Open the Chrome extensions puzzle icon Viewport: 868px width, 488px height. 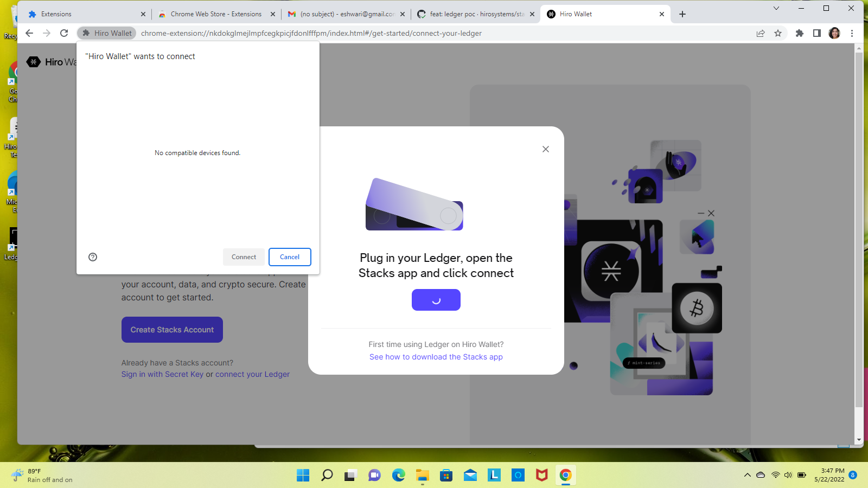(x=800, y=33)
